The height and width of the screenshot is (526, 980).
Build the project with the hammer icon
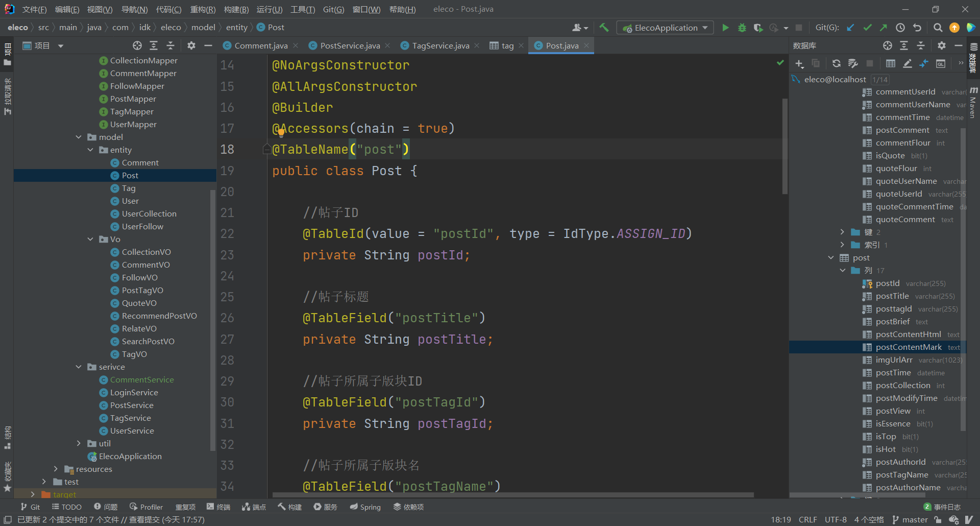coord(604,28)
